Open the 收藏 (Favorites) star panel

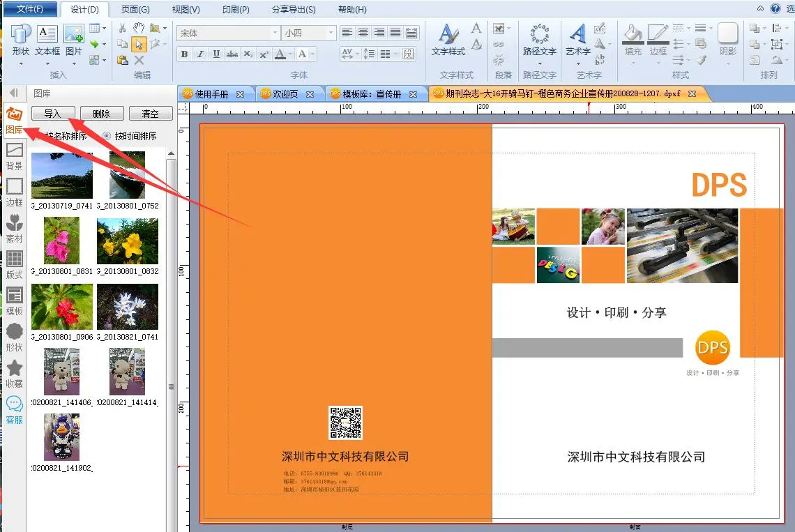(x=14, y=372)
